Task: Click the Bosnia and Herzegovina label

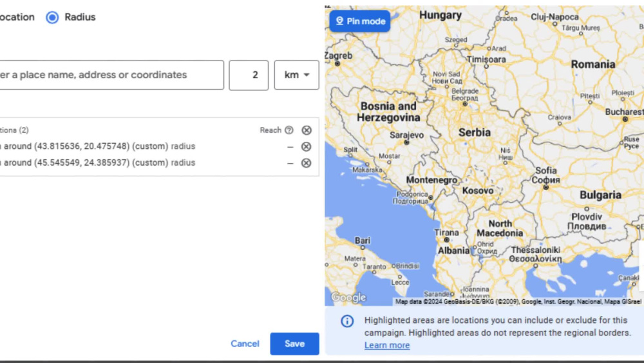Action: (x=388, y=112)
